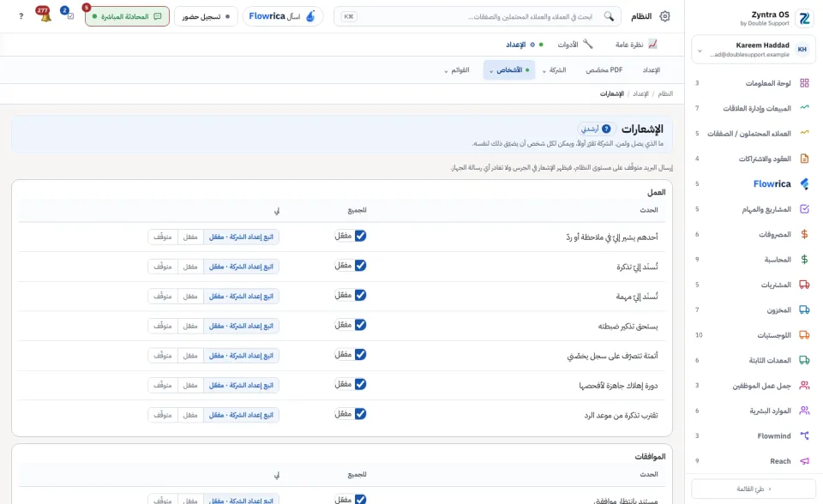The height and width of the screenshot is (504, 823).
Task: Toggle the للجميع checkbox for 'تُسنَد إليّ تذكرة'
Action: (360, 266)
